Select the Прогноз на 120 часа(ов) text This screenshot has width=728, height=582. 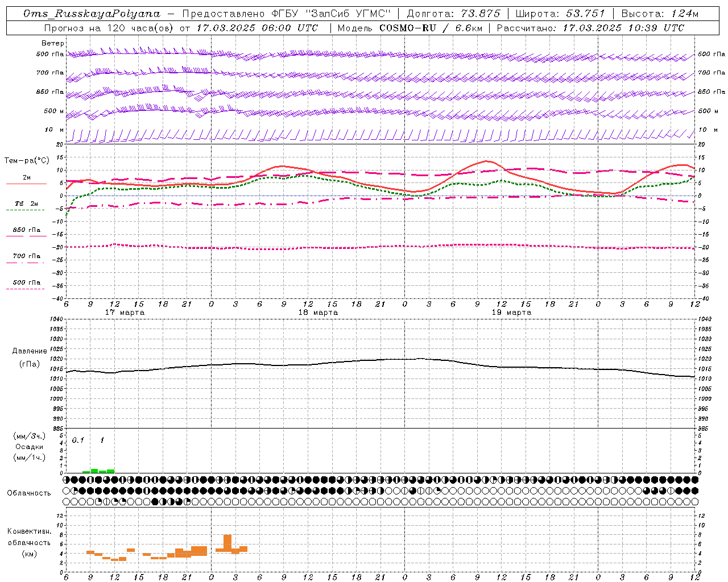point(109,28)
